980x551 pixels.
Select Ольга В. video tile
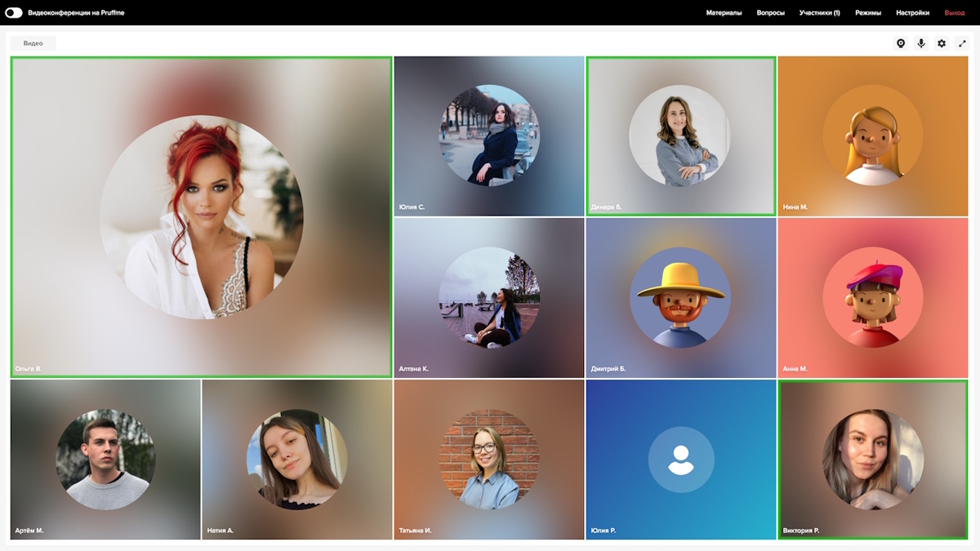pos(201,216)
